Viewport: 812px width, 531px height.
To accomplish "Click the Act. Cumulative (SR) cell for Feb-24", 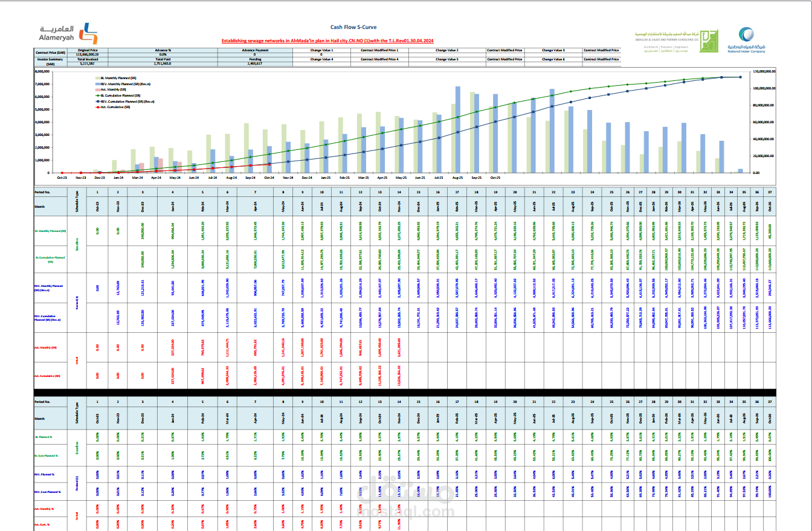I will 202,376.
